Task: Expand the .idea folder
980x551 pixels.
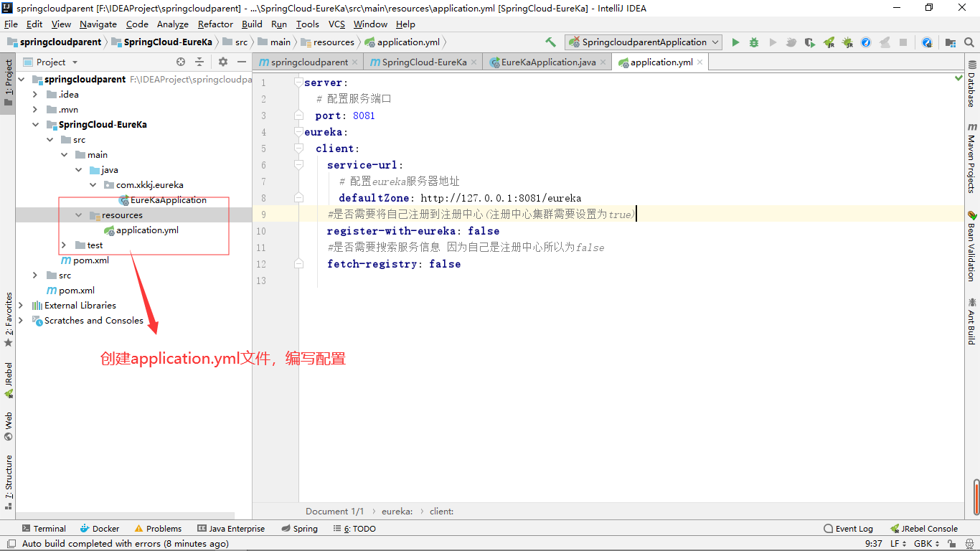Action: pyautogui.click(x=35, y=95)
